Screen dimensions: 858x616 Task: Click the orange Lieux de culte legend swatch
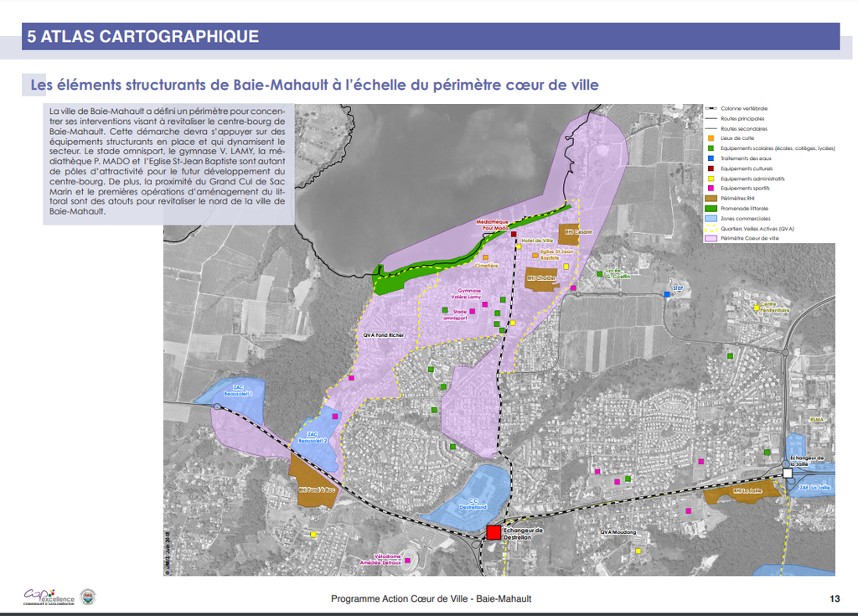[x=711, y=138]
